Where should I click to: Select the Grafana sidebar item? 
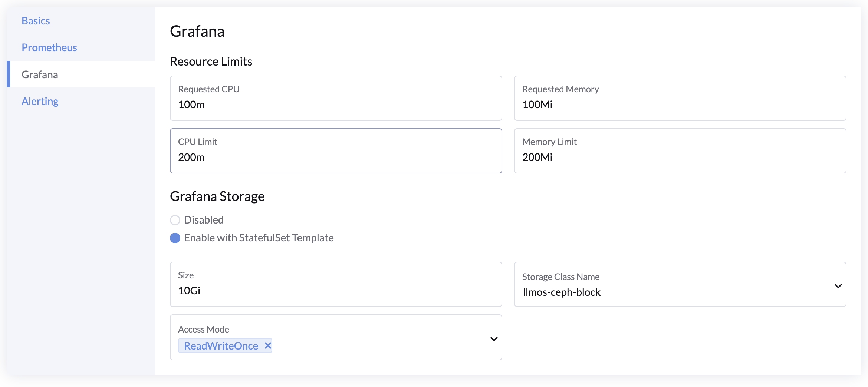click(81, 74)
